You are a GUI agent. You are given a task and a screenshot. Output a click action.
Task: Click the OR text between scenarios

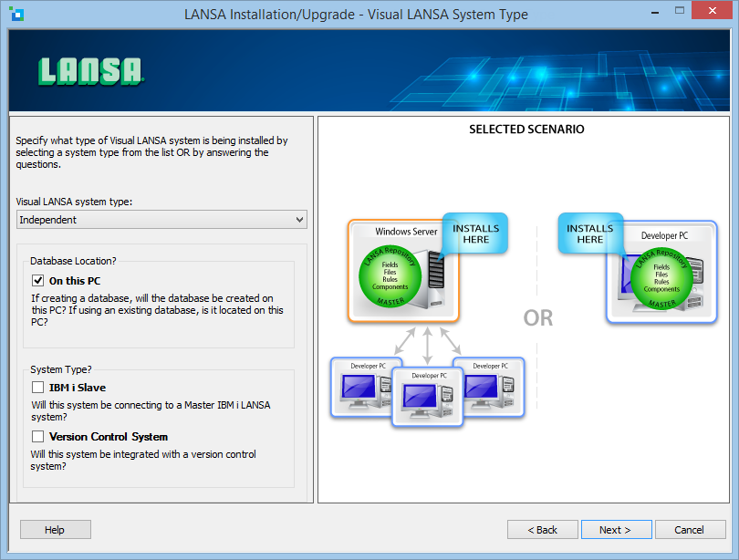coord(538,318)
